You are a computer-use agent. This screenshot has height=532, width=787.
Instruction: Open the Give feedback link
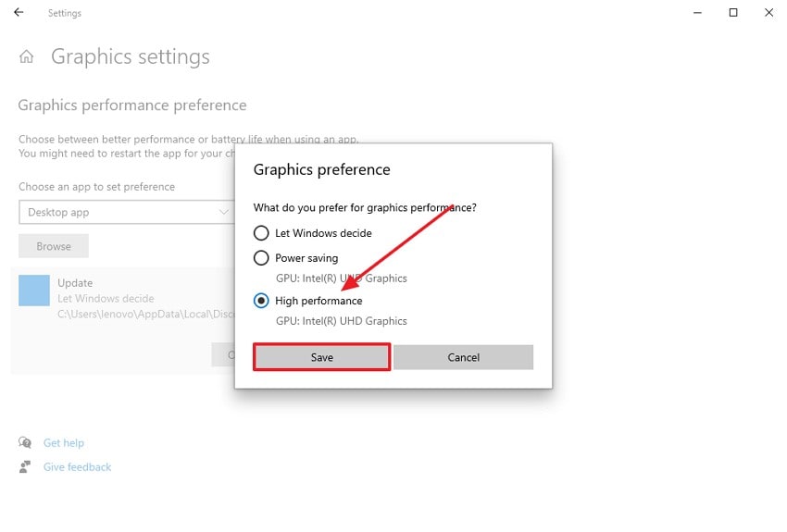click(77, 467)
